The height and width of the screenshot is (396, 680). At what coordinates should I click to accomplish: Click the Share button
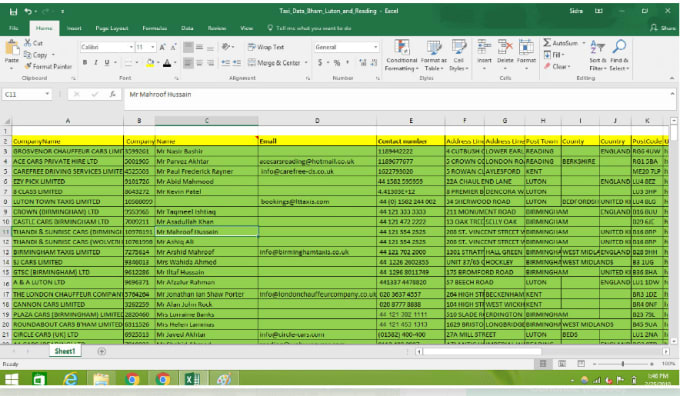(663, 28)
